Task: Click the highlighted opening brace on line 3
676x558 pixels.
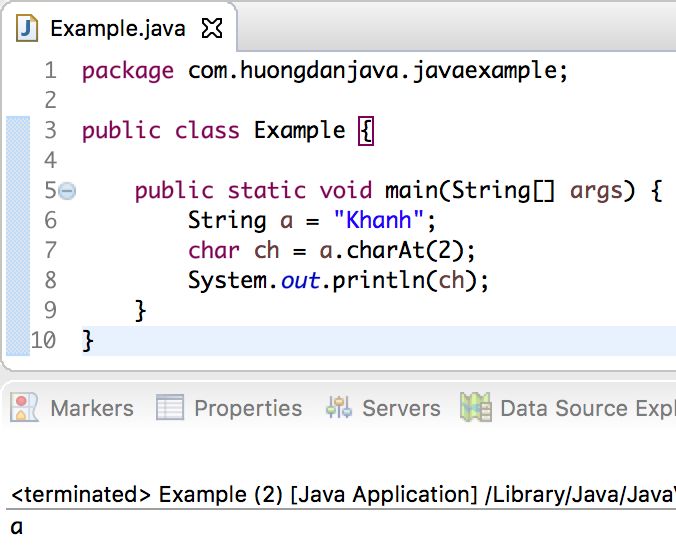Action: pyautogui.click(x=366, y=131)
